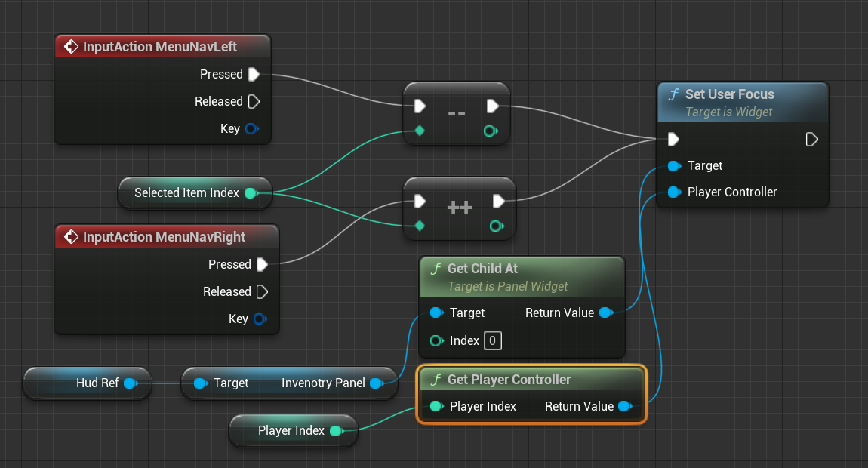Click the Invenotry Panel output pin
Image resolution: width=868 pixels, height=468 pixels.
(x=377, y=383)
